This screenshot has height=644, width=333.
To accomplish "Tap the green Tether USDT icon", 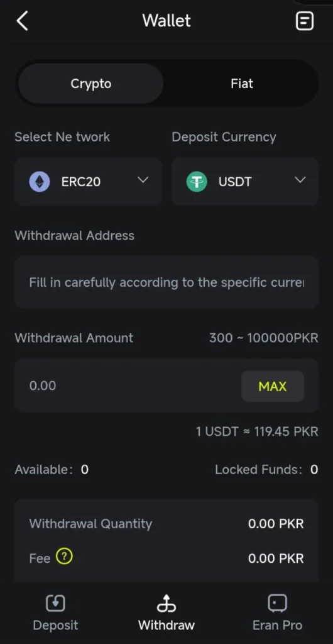I will coord(197,182).
